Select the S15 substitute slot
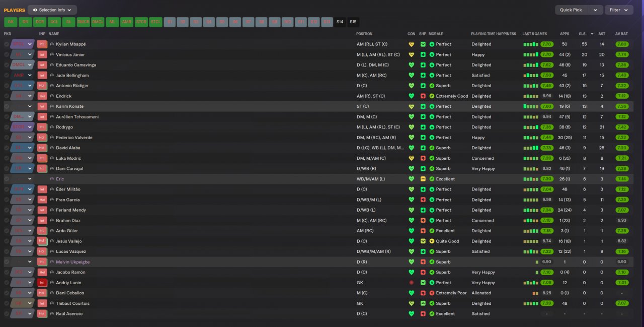This screenshot has width=644, height=327. tap(353, 22)
